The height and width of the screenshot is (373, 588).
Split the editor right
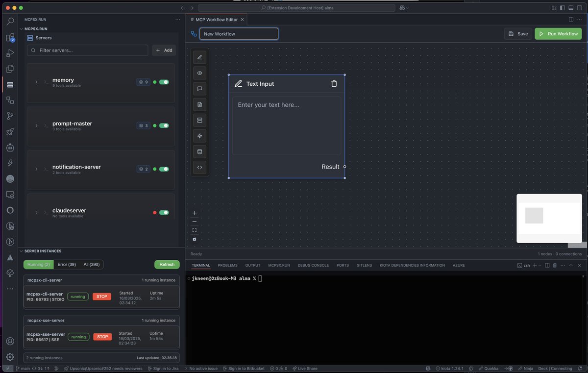point(571,20)
